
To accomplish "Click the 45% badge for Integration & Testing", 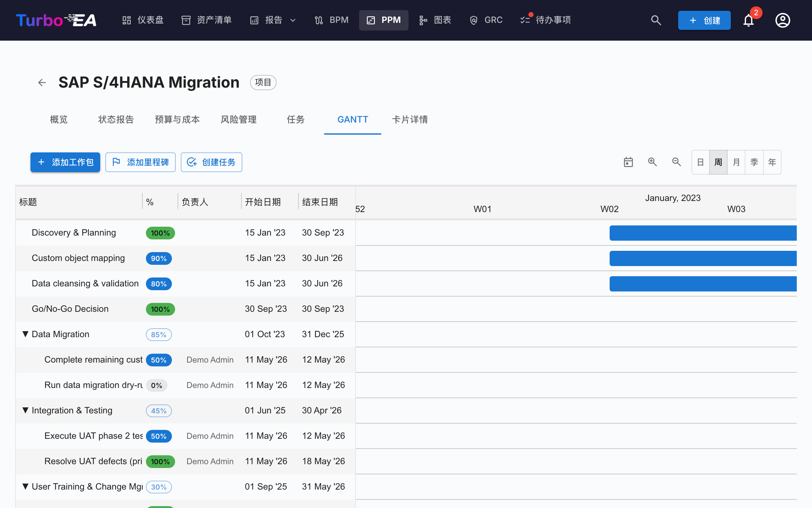I will [x=159, y=411].
